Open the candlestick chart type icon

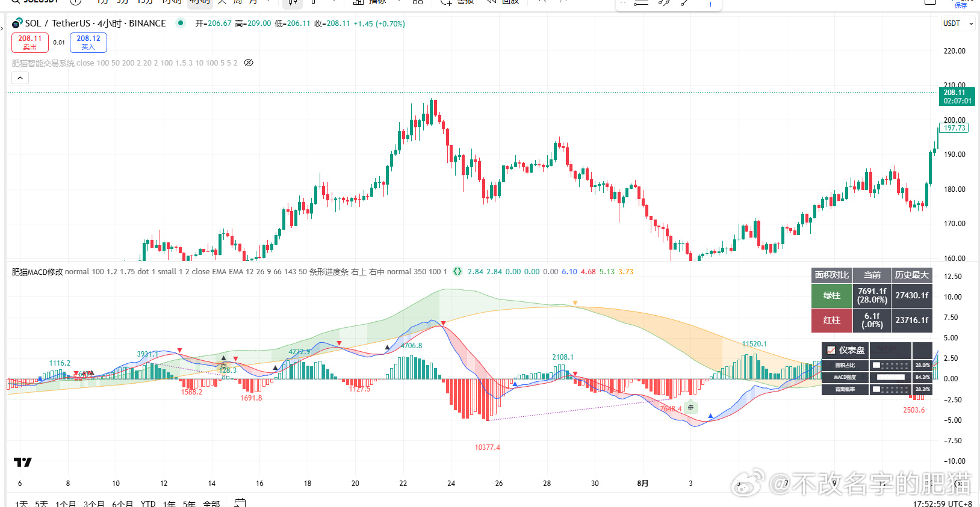(293, 2)
